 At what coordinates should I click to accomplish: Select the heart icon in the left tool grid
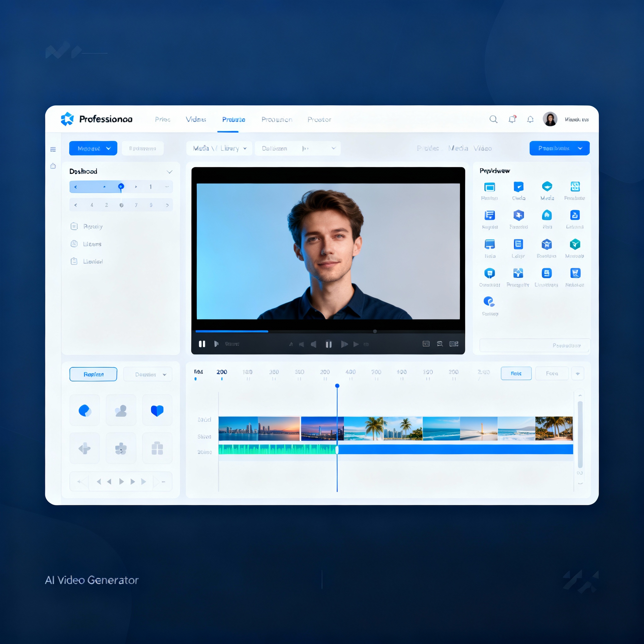157,410
